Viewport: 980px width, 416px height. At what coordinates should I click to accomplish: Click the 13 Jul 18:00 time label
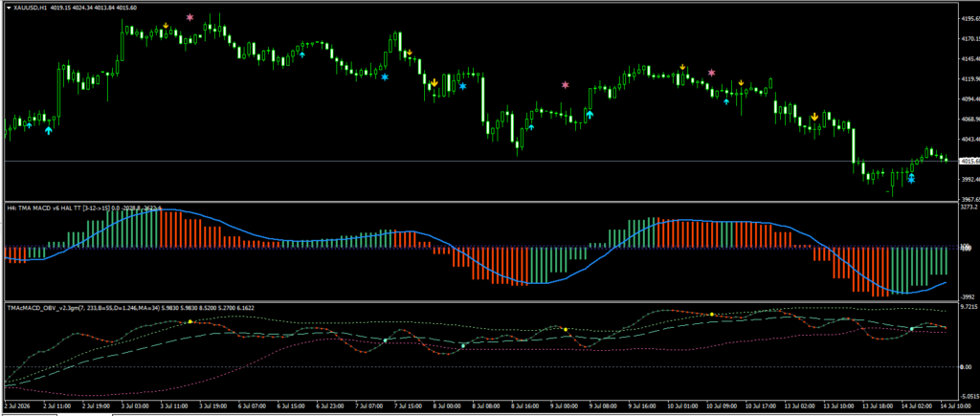(x=879, y=405)
